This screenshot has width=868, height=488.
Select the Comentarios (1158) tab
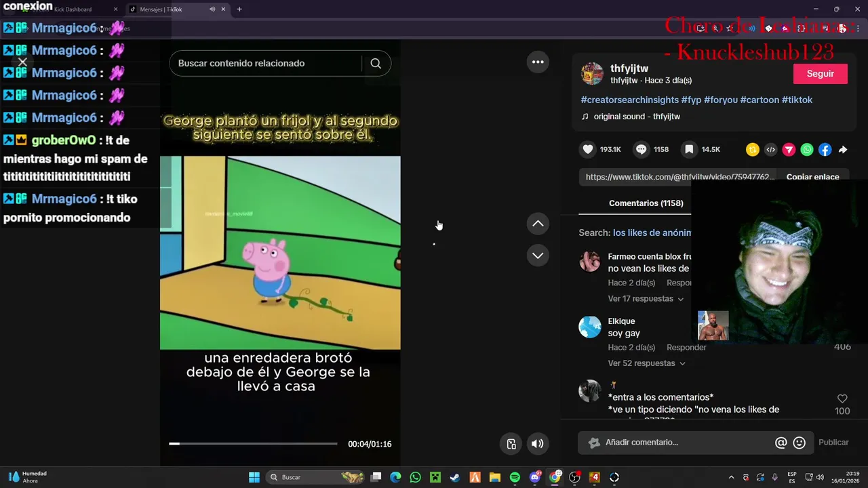pos(646,203)
